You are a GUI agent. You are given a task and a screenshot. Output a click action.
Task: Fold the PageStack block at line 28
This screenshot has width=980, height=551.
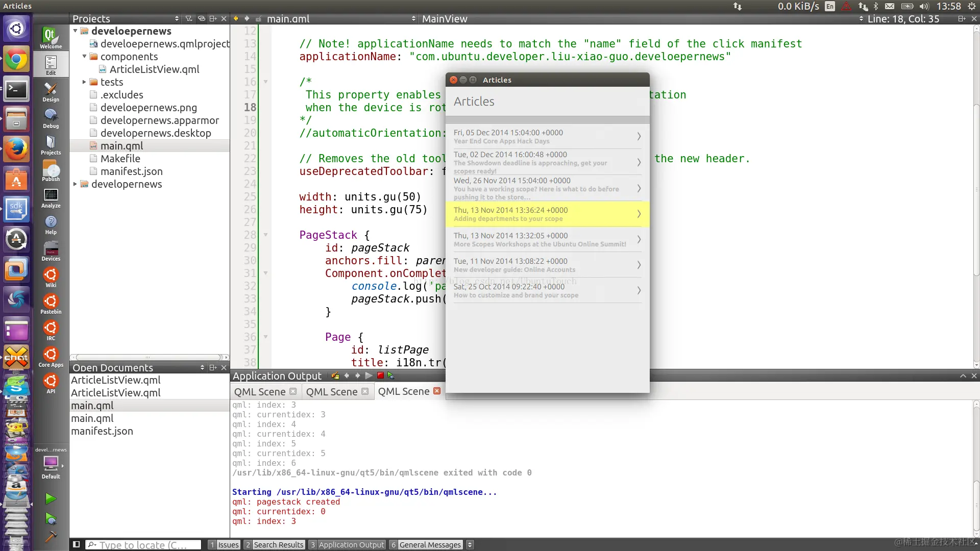[266, 235]
